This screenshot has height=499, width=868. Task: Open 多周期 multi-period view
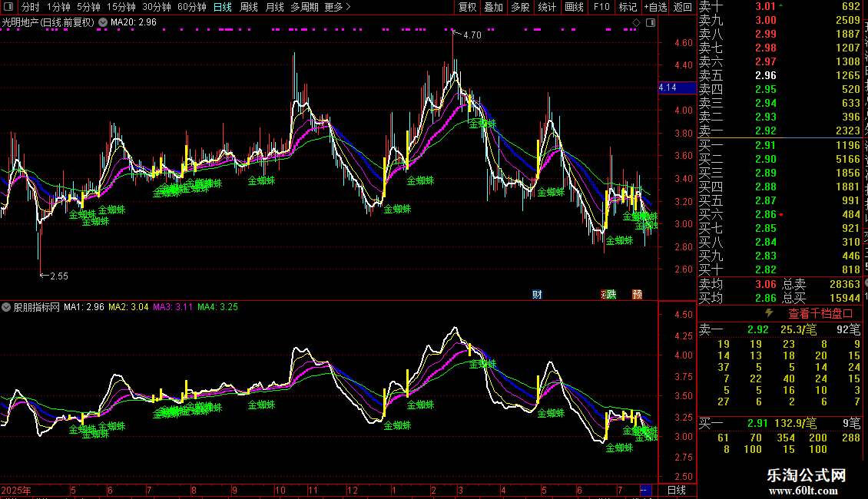304,7
